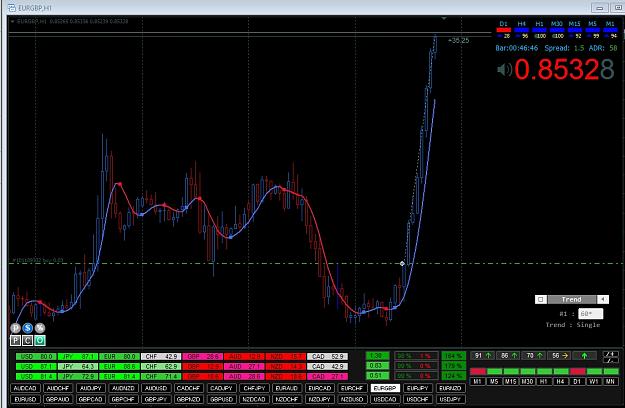Open the NZDCHF pair
This screenshot has width=625, height=408.
pyautogui.click(x=287, y=399)
